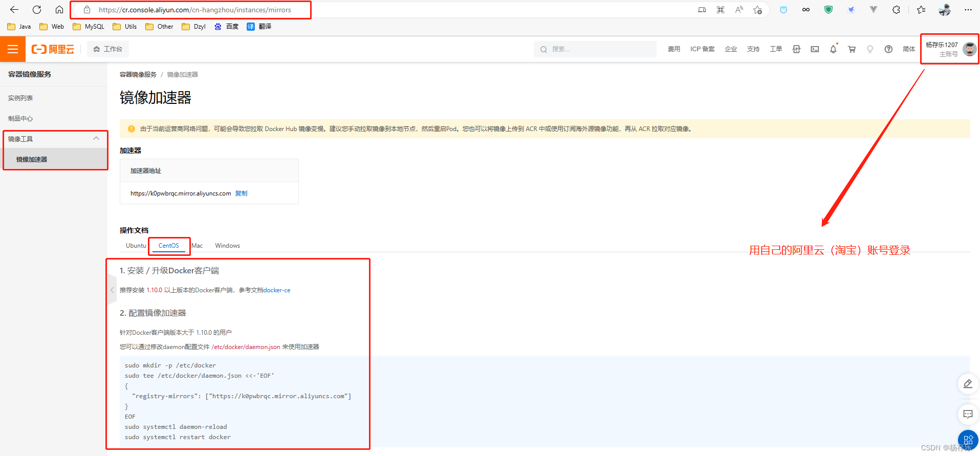
Task: Switch language via 简体
Action: tap(909, 49)
